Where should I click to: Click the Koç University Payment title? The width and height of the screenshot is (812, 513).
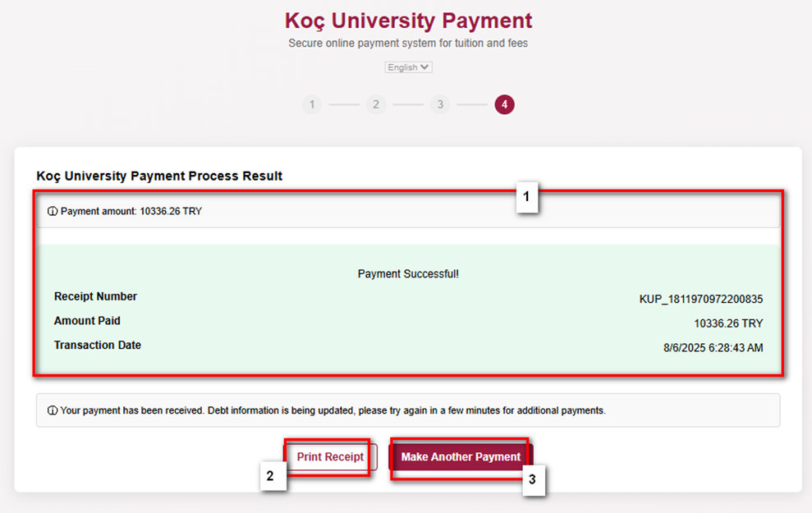point(408,21)
